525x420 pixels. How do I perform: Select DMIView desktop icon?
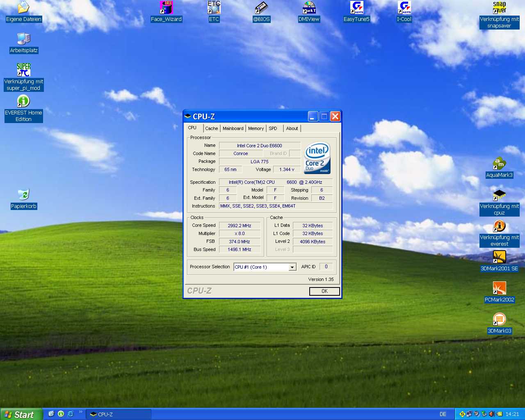(x=309, y=7)
